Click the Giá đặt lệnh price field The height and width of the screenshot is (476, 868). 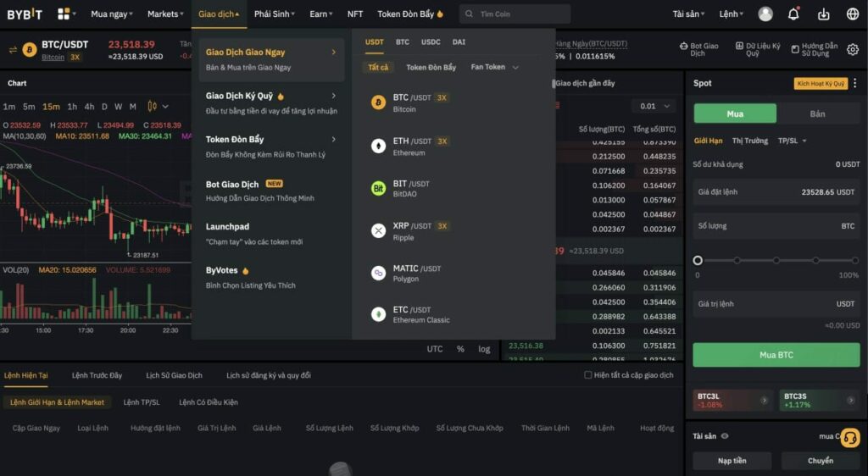click(x=776, y=191)
